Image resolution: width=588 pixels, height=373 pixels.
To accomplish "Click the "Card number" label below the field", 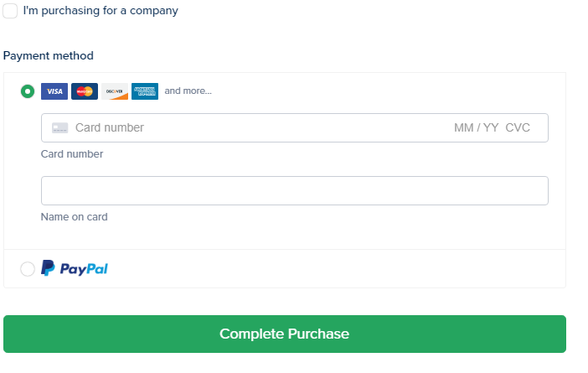I will pos(72,154).
